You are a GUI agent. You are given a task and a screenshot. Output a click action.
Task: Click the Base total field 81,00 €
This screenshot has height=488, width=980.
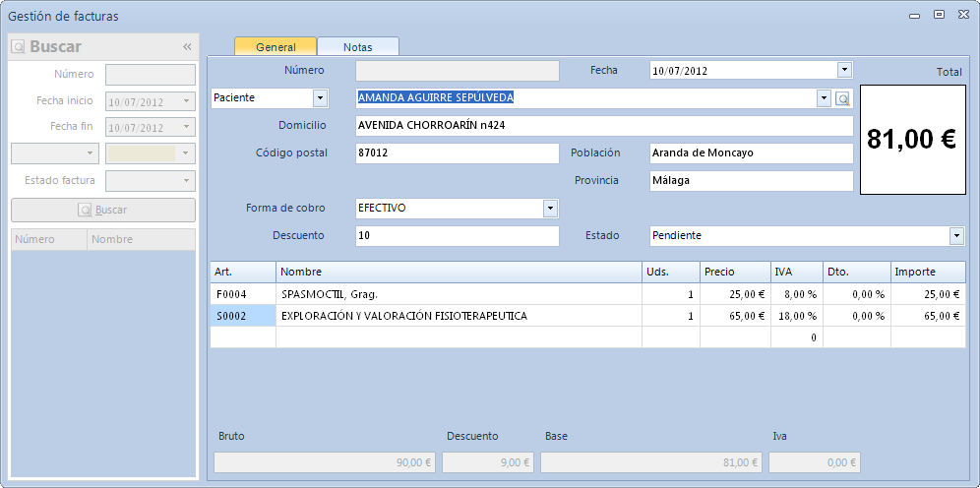click(x=651, y=462)
